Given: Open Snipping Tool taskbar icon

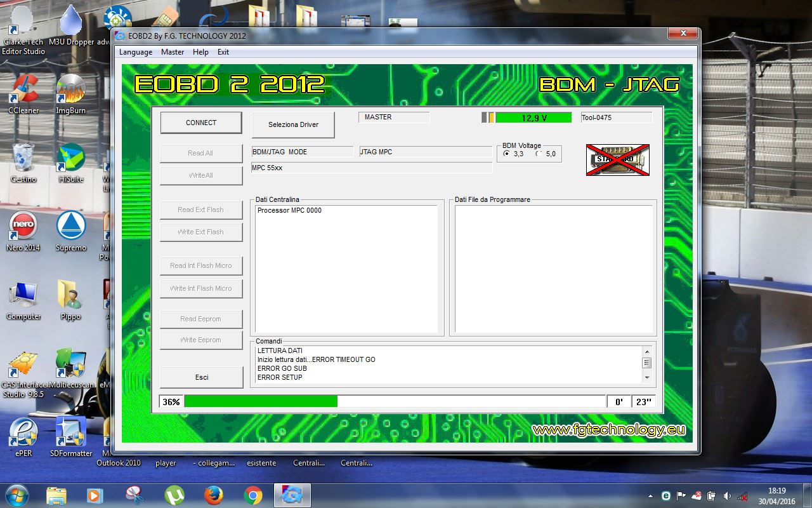Looking at the screenshot, I should [134, 495].
